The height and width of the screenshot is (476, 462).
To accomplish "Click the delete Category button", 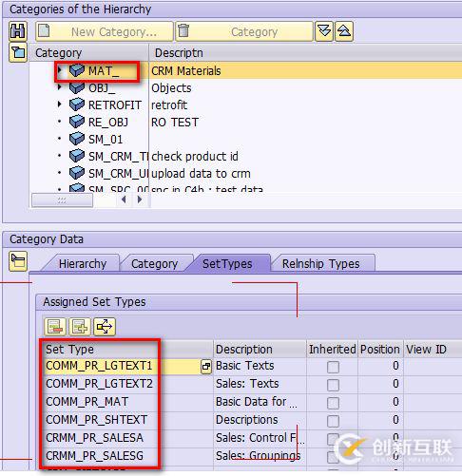I will 244,31.
